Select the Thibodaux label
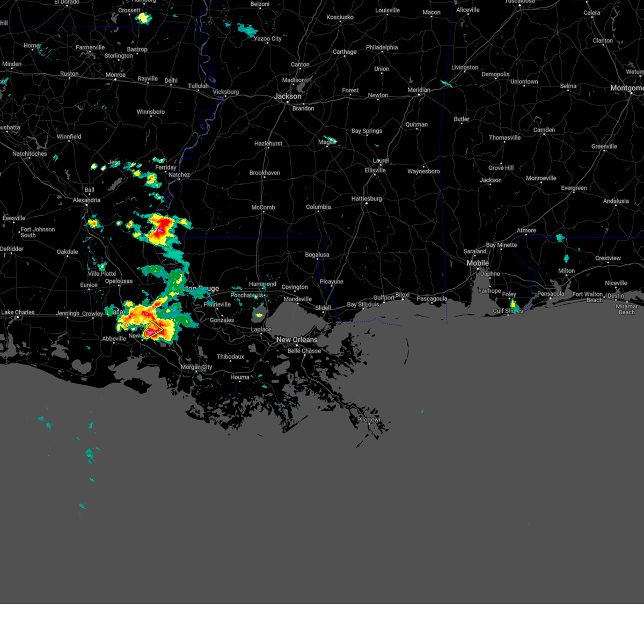The image size is (644, 644). coord(230,357)
